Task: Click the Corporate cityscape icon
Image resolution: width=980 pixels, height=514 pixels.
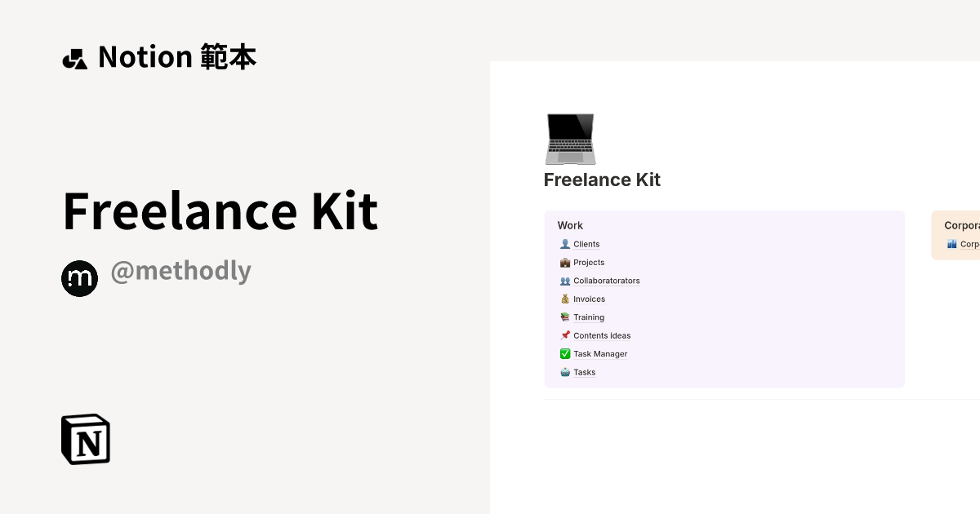Action: click(x=954, y=243)
